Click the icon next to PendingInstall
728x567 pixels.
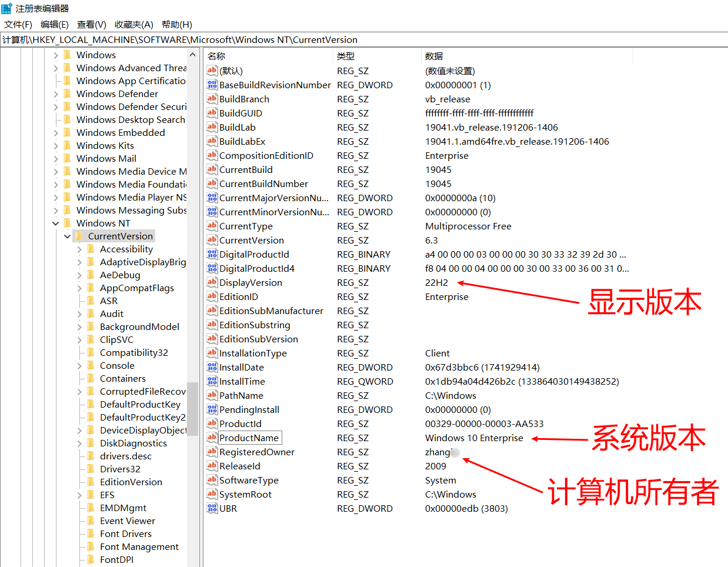pos(212,409)
